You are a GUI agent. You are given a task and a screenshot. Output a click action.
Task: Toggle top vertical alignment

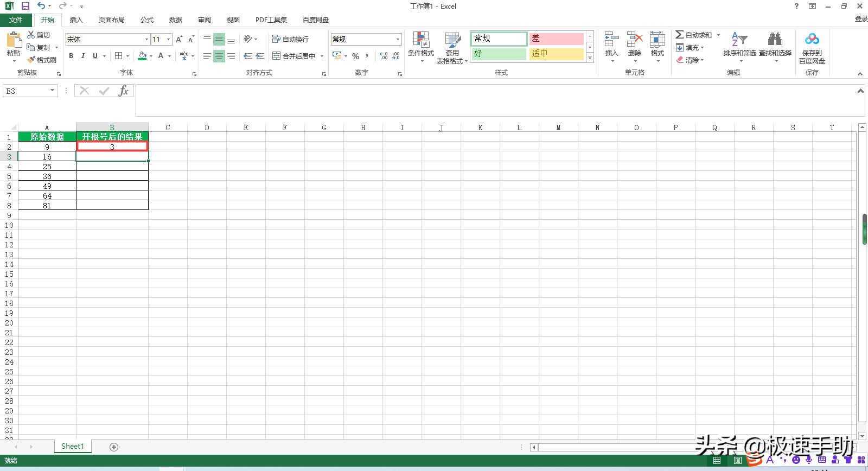point(207,39)
